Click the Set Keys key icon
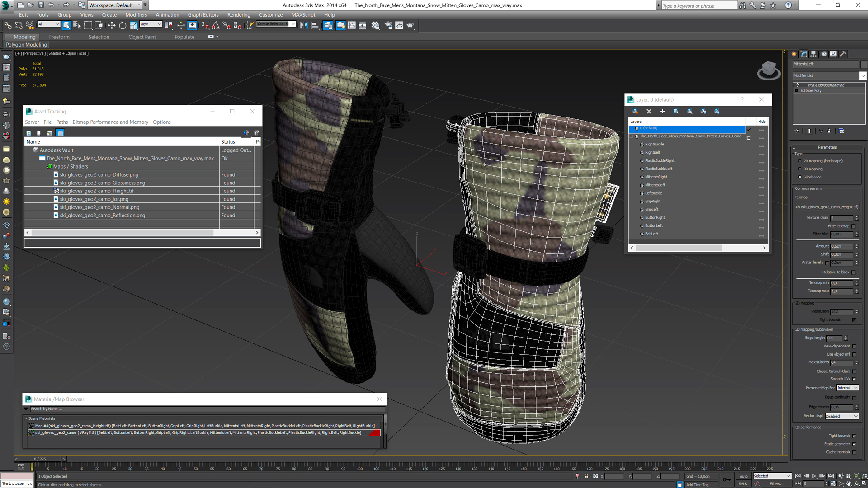This screenshot has width=868, height=488. click(727, 479)
